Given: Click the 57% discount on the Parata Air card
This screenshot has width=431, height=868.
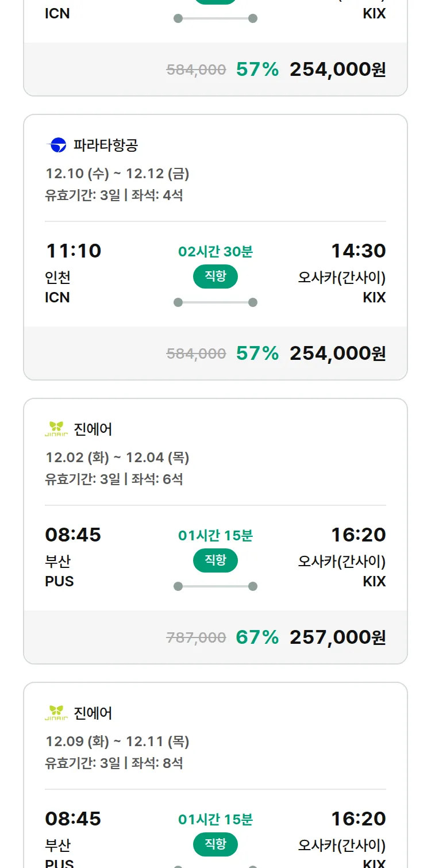Looking at the screenshot, I should [257, 353].
